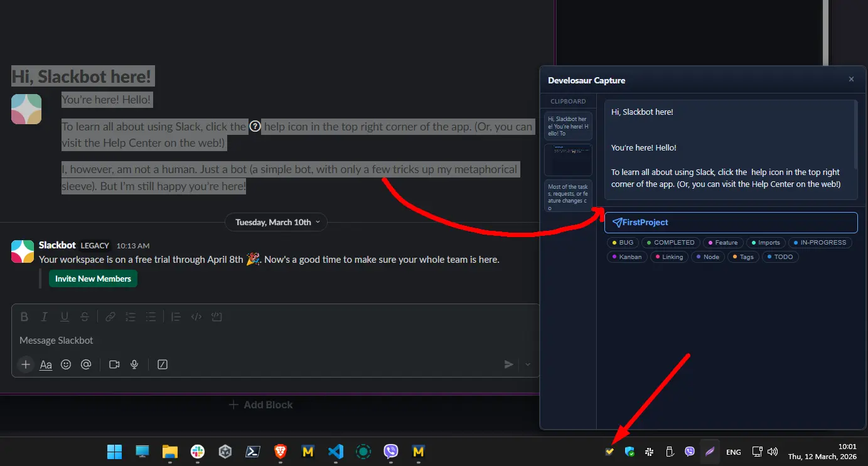Toggle the TODO tag
The width and height of the screenshot is (868, 466).
780,257
